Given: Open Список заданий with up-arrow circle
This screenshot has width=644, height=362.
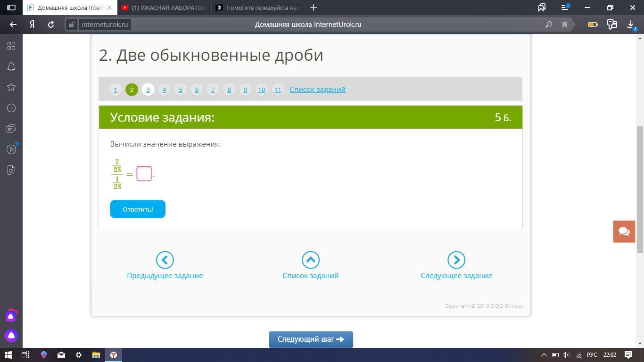Looking at the screenshot, I should tap(311, 266).
